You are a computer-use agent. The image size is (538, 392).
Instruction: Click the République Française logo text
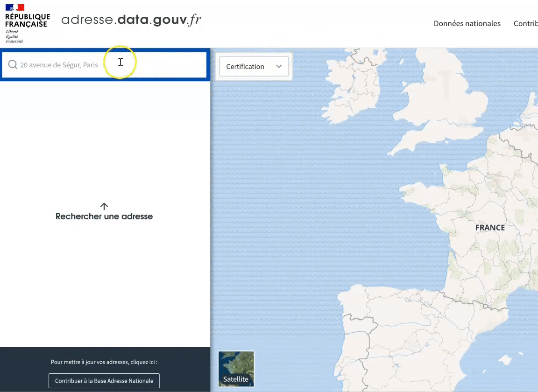27,21
